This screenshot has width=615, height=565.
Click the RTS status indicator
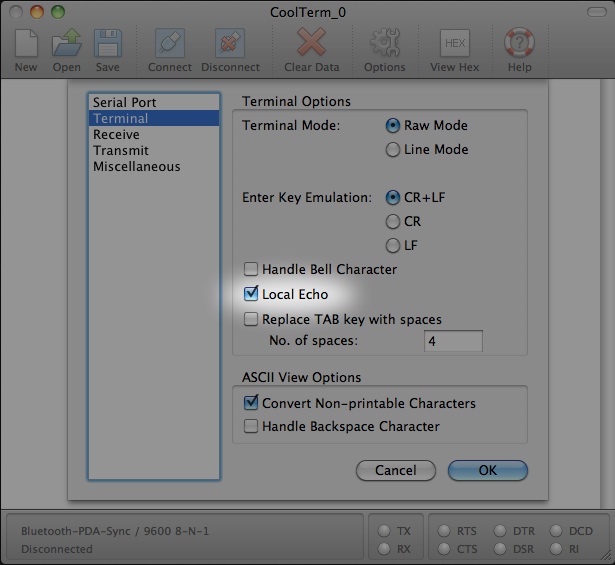pyautogui.click(x=444, y=530)
